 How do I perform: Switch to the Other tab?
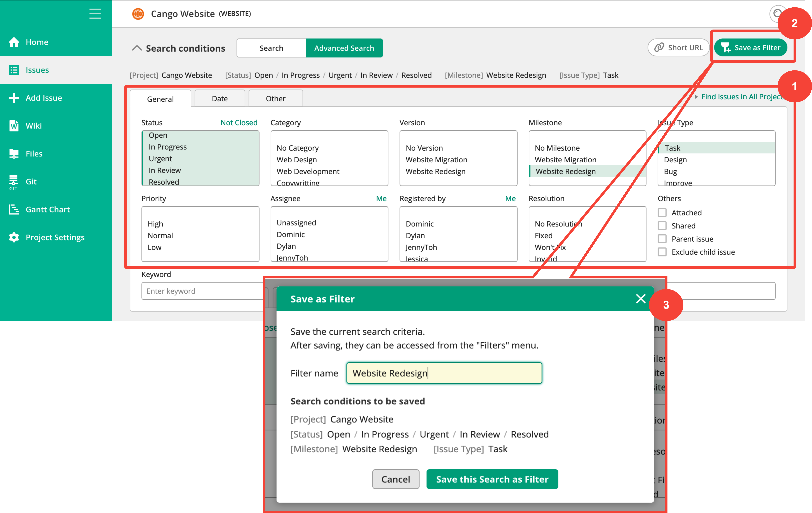click(x=276, y=98)
